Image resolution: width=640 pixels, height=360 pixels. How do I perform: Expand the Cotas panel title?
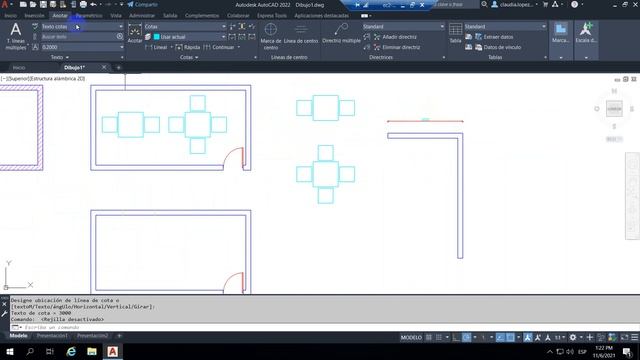(x=189, y=58)
